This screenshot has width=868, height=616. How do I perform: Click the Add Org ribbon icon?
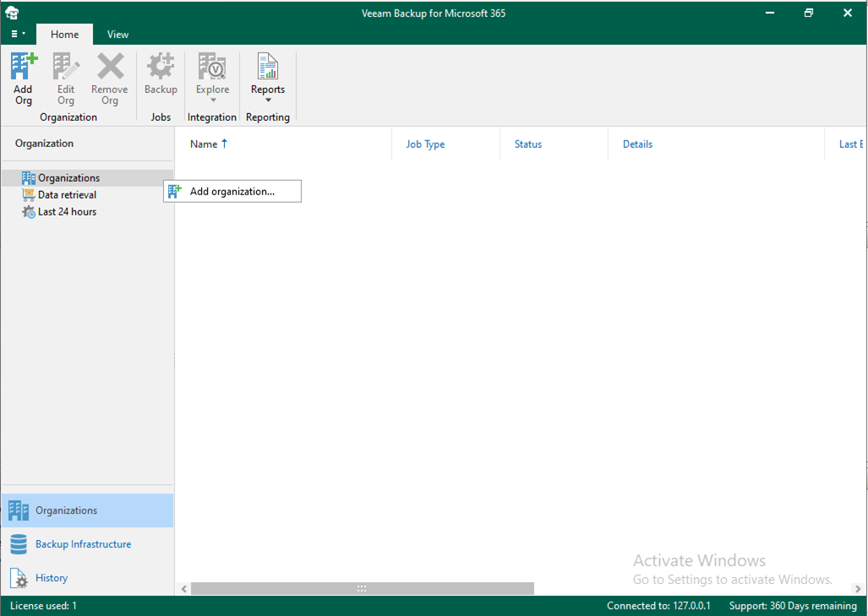(x=24, y=67)
